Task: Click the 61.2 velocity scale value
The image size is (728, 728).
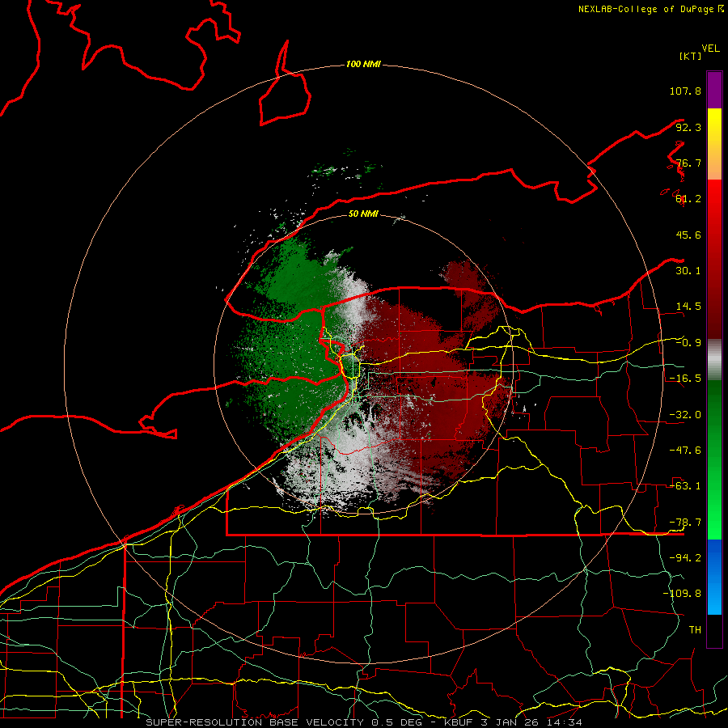Action: 688,199
